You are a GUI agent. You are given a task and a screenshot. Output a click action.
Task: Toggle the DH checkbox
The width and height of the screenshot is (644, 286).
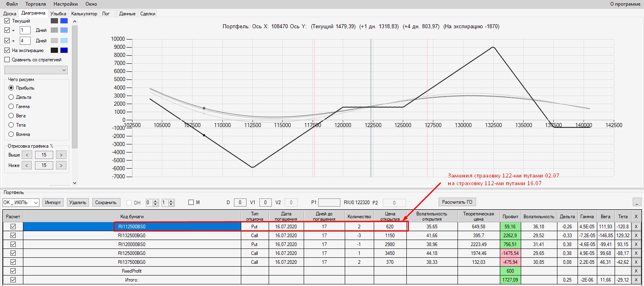coord(129,203)
